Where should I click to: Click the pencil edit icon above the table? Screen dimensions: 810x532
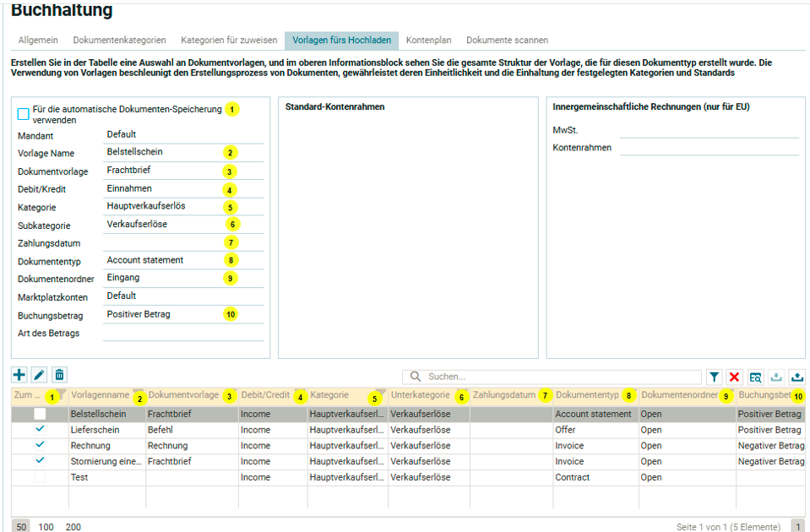tap(39, 375)
